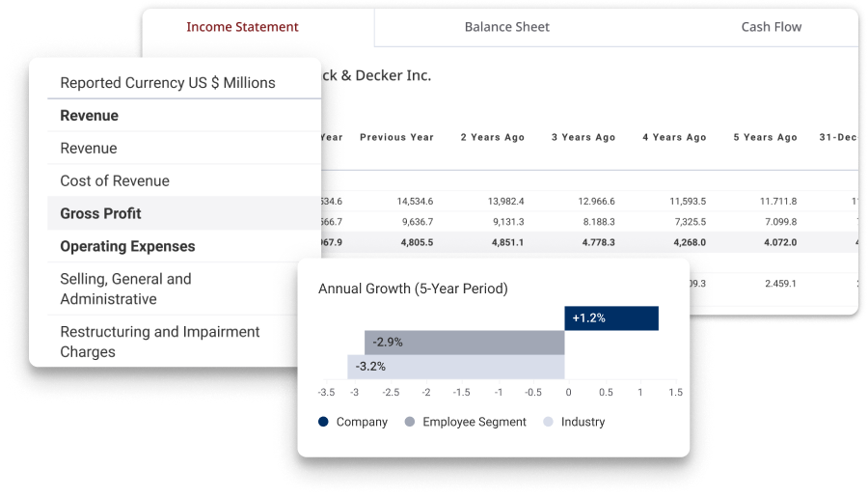Click the Reported Currency US $ Millions label
This screenshot has width=868, height=496.
click(167, 83)
